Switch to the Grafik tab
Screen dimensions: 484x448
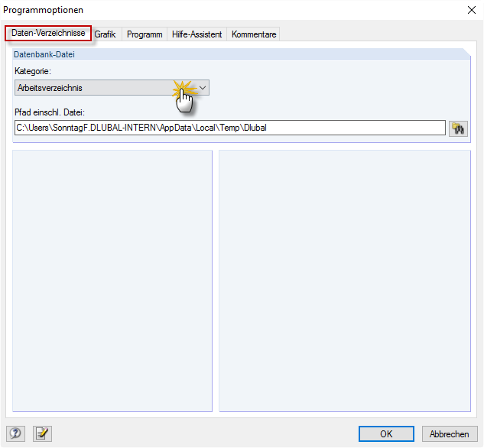tap(106, 34)
